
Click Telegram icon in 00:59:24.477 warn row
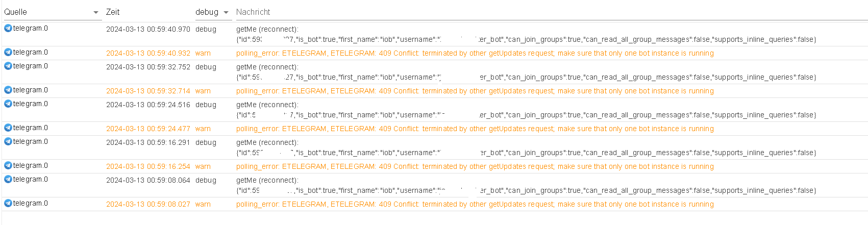[8, 128]
